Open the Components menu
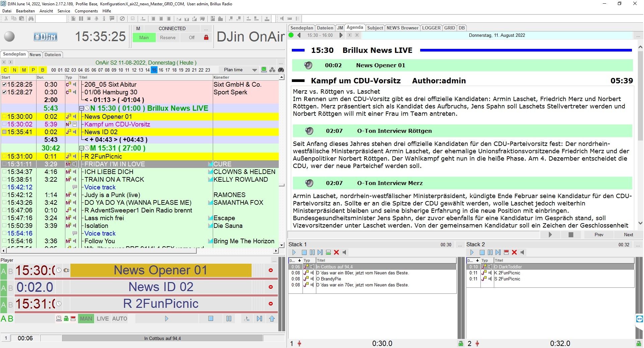The width and height of the screenshot is (644, 348). pyautogui.click(x=86, y=11)
